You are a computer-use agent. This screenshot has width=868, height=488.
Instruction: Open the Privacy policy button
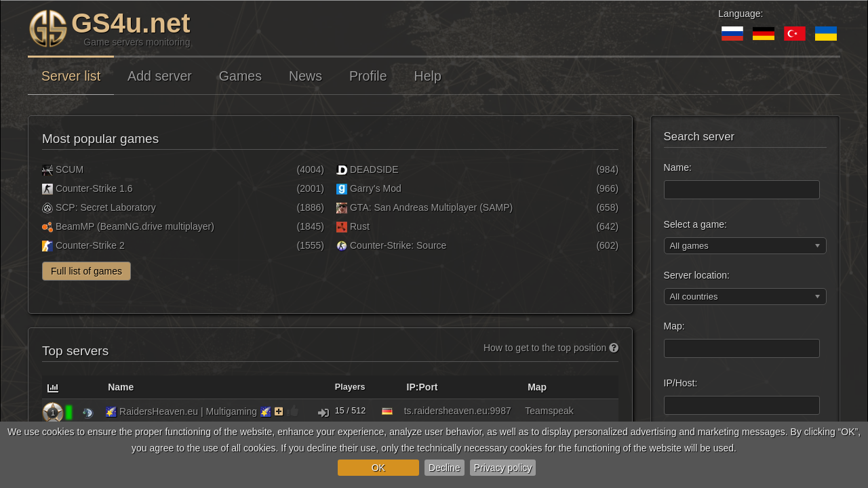coord(502,468)
